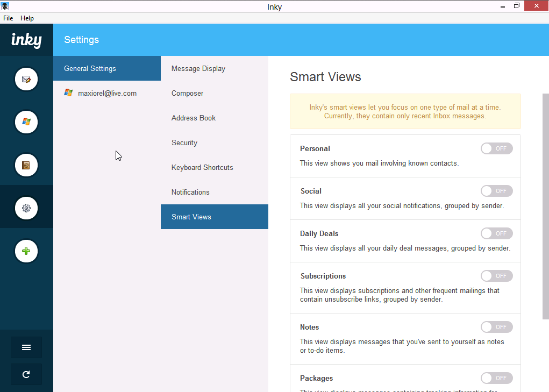Open the address book icon in sidebar
The width and height of the screenshot is (549, 392).
(26, 165)
